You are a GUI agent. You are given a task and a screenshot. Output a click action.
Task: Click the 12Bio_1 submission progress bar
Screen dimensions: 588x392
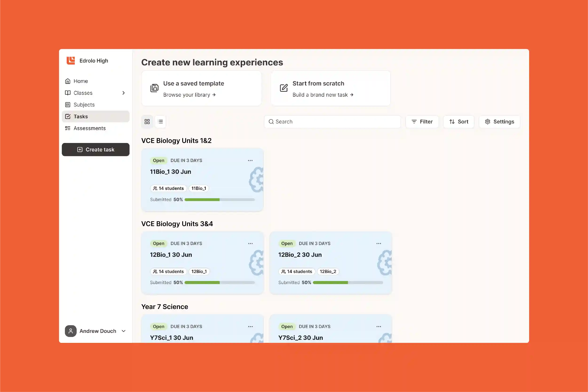220,282
